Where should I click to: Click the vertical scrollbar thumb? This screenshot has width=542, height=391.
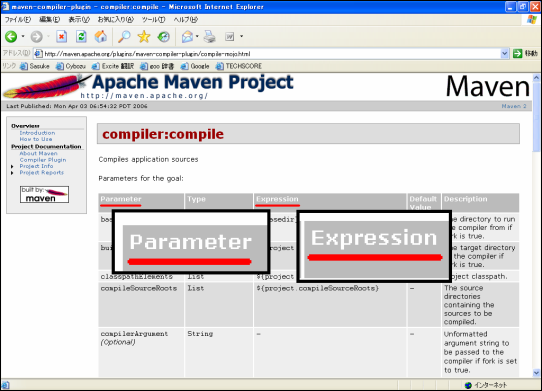[x=536, y=117]
